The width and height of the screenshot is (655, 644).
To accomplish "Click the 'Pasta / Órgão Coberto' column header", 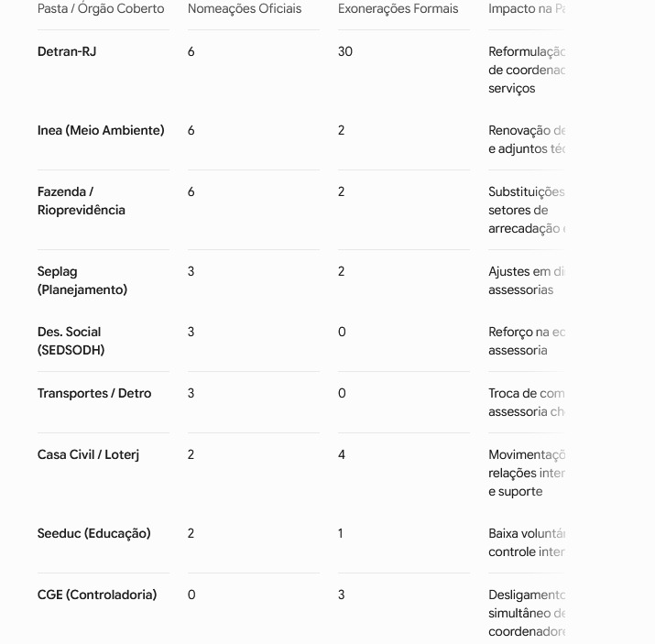I will [x=101, y=9].
